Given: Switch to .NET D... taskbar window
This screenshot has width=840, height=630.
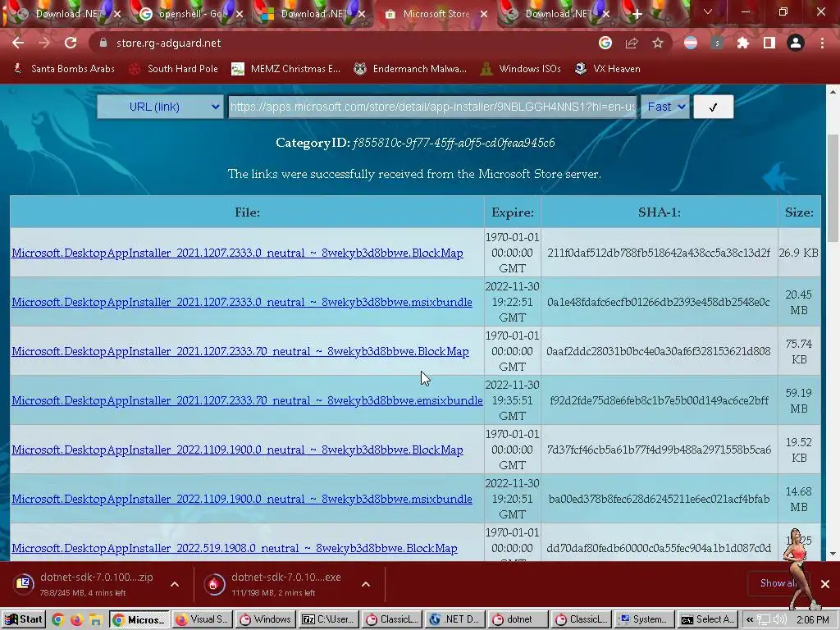Looking at the screenshot, I should 454,619.
